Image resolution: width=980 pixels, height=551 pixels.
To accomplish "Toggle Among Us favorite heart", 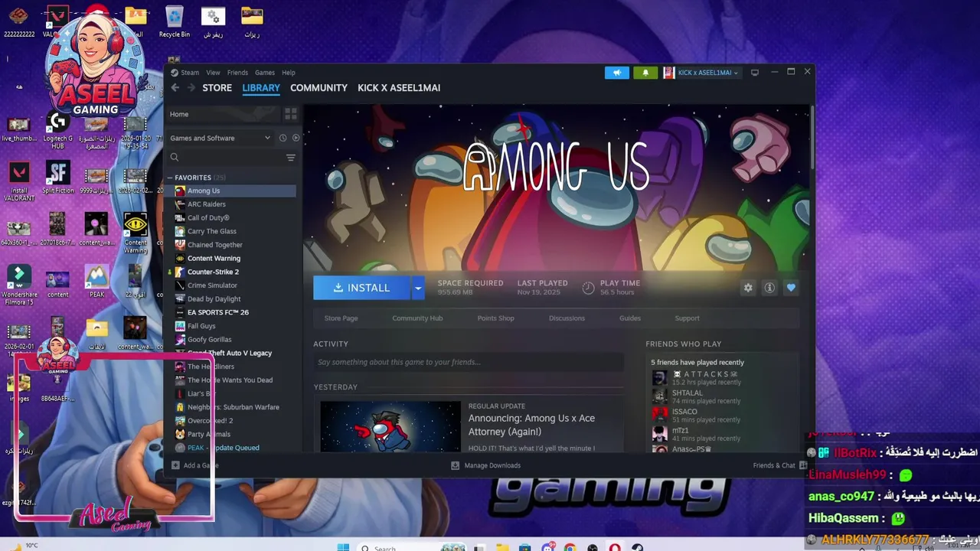I will point(791,288).
